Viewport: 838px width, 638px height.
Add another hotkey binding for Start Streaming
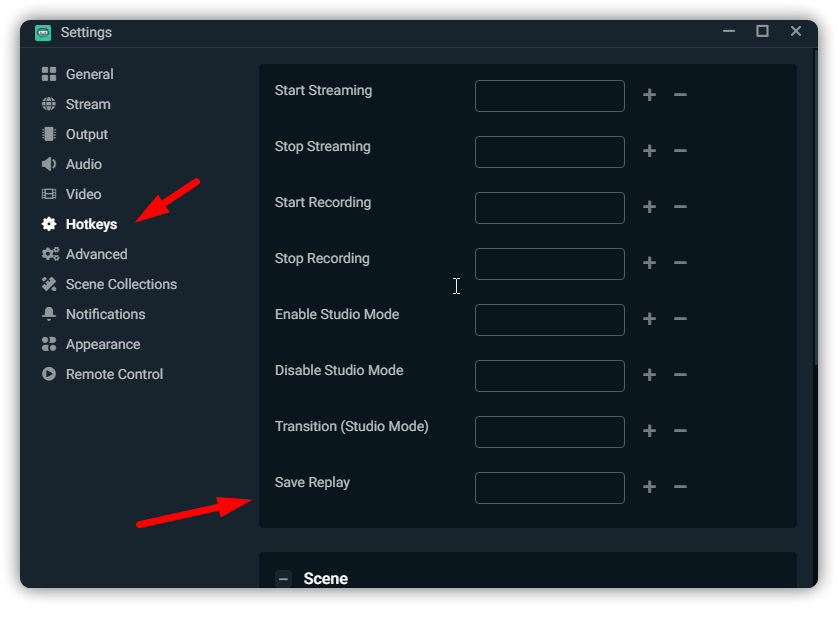pyautogui.click(x=649, y=95)
